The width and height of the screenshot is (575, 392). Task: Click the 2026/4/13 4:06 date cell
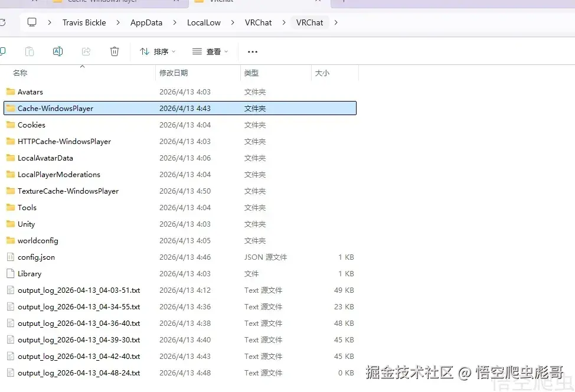coord(185,158)
